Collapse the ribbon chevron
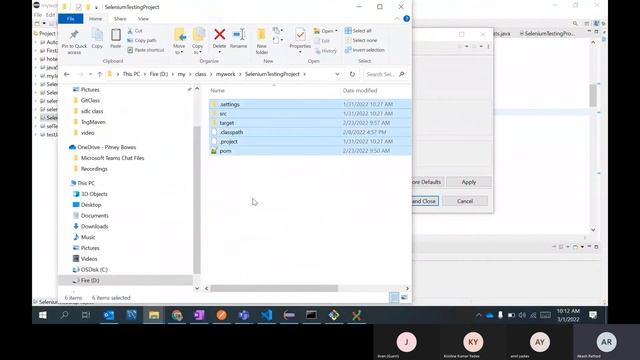Image resolution: width=640 pixels, height=360 pixels. pos(397,19)
